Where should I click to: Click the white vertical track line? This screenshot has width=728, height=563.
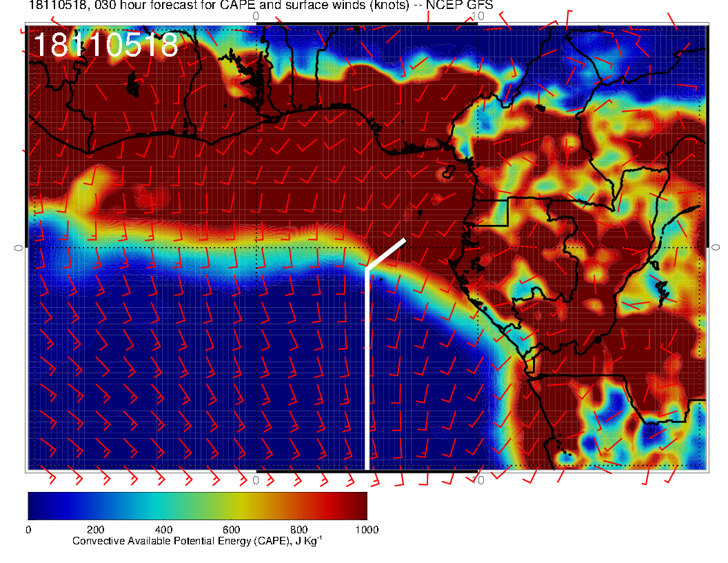click(x=367, y=369)
